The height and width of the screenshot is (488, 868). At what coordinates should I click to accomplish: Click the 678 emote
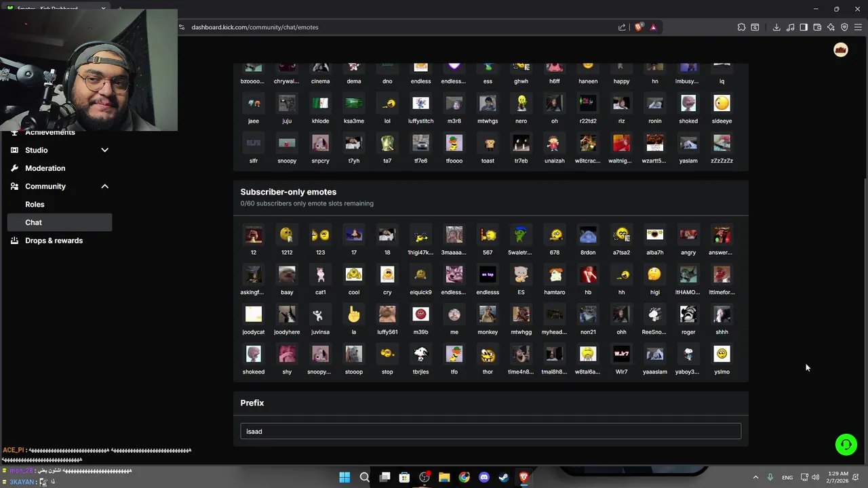coord(554,235)
